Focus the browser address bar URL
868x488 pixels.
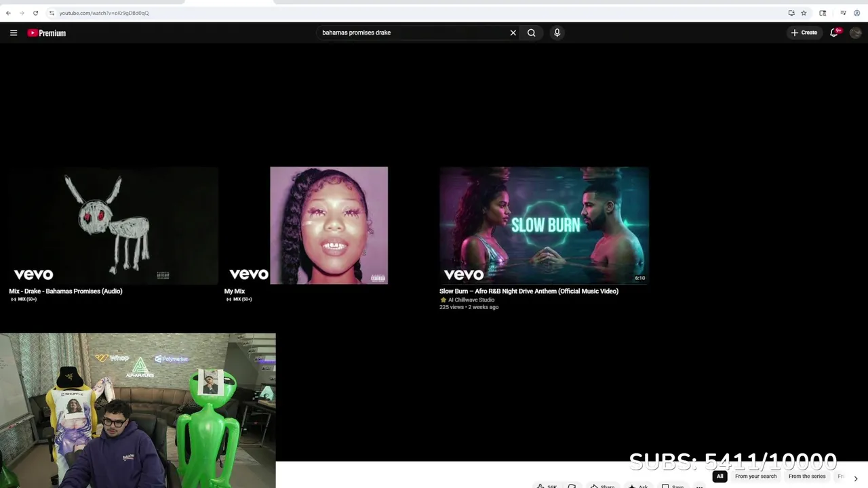point(104,13)
